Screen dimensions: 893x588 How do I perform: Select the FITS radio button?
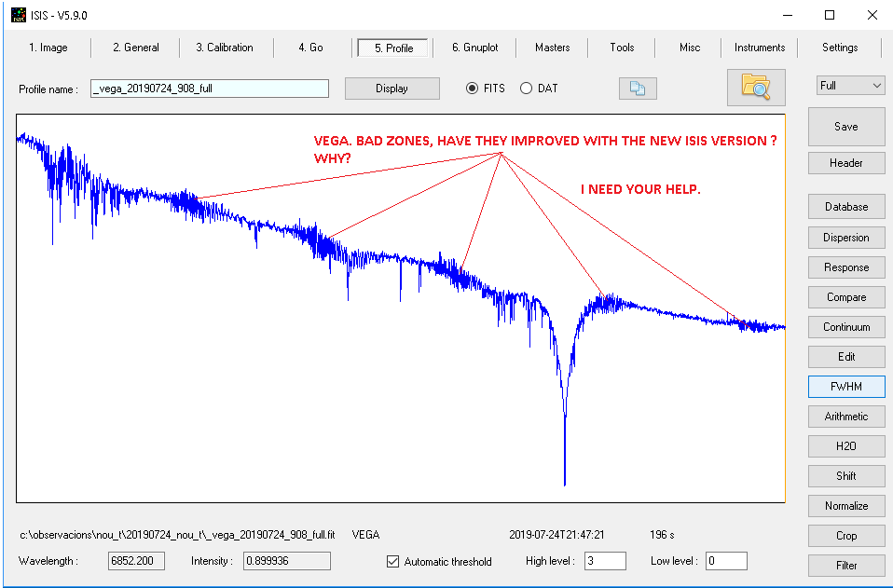pos(473,89)
